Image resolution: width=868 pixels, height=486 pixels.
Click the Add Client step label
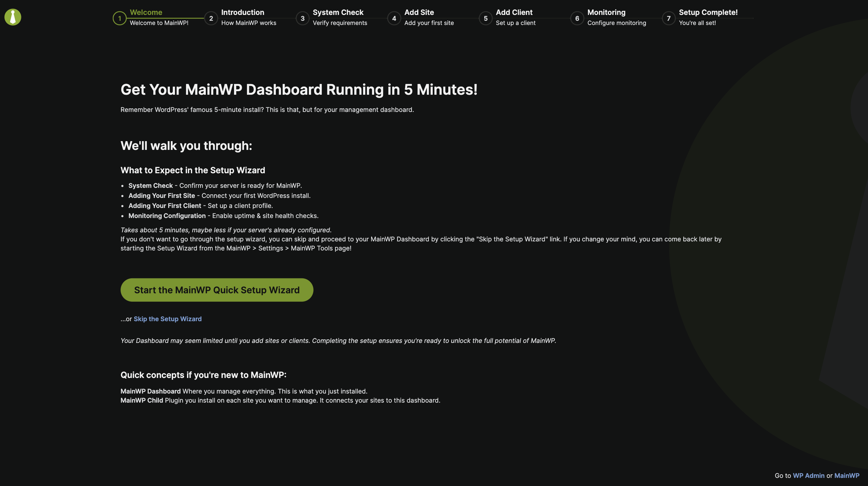pyautogui.click(x=514, y=12)
